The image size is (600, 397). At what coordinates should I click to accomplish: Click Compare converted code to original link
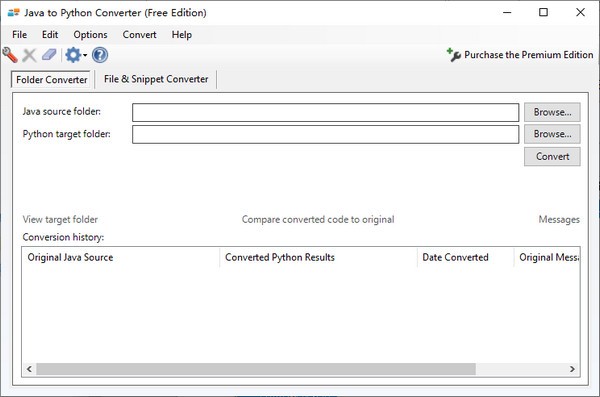[318, 219]
